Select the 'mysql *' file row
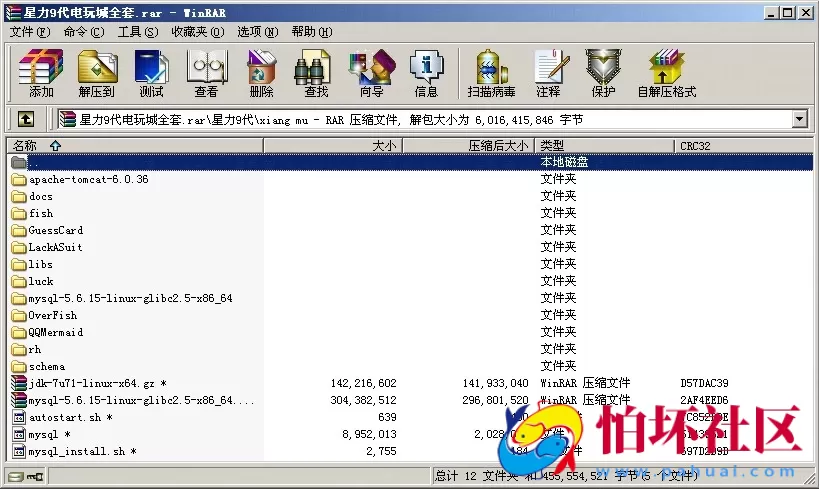This screenshot has height=489, width=819. click(410, 434)
